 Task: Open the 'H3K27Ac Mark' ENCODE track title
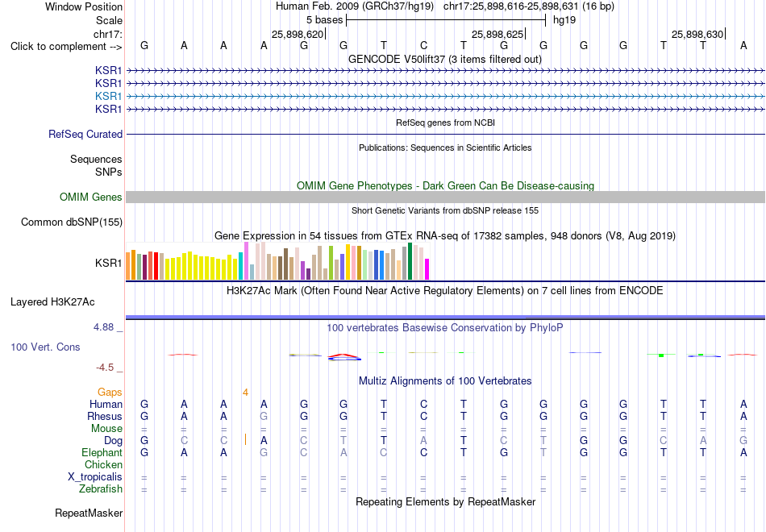445,291
